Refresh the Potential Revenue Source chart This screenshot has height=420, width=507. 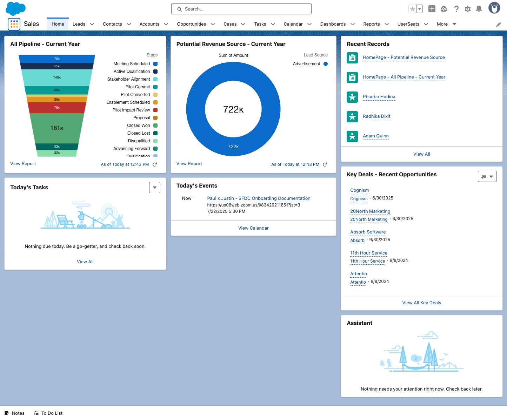(325, 164)
